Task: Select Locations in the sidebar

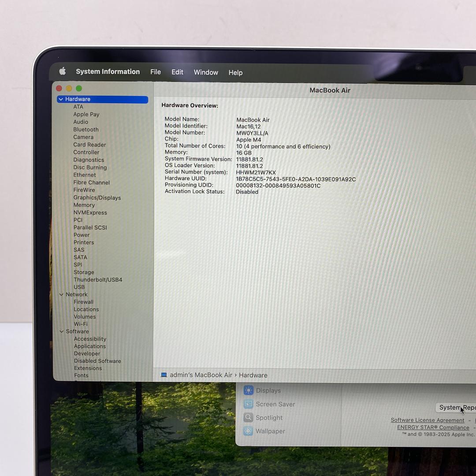Action: click(86, 309)
